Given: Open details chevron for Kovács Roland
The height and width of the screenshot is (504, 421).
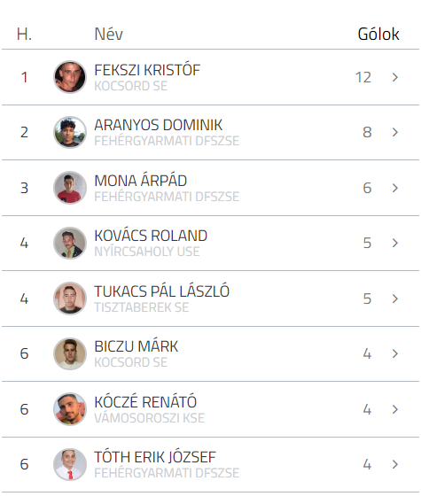Looking at the screenshot, I should (x=395, y=243).
